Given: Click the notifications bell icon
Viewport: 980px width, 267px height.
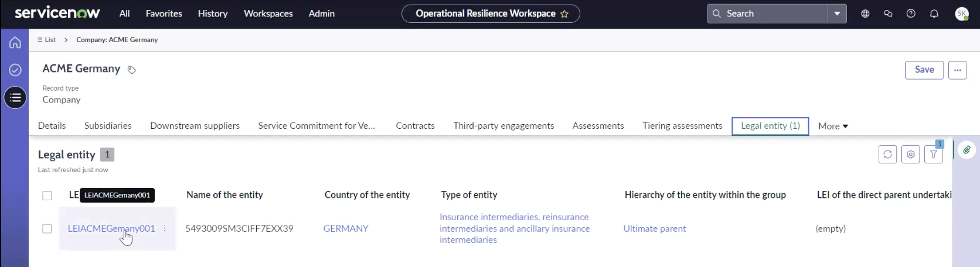Looking at the screenshot, I should pyautogui.click(x=934, y=13).
